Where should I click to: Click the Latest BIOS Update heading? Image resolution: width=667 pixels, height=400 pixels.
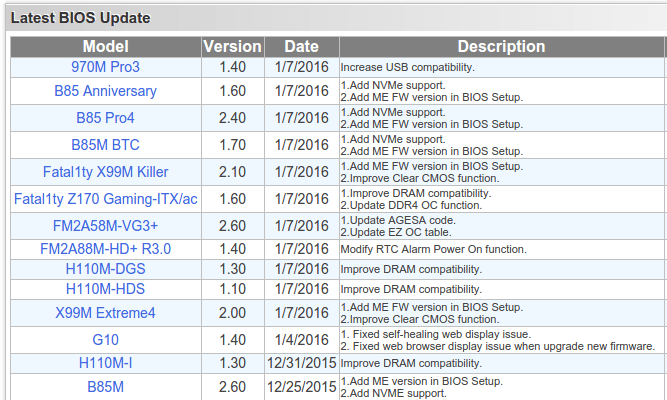point(80,18)
